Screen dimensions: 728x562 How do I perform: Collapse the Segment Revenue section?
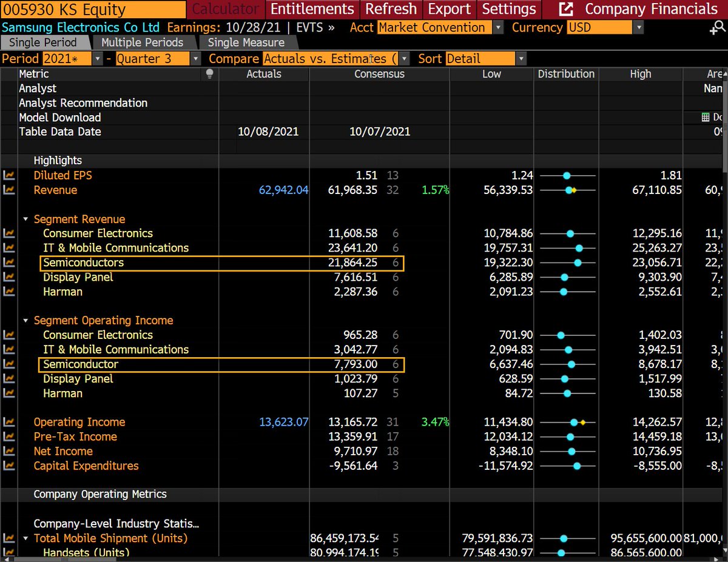[26, 219]
